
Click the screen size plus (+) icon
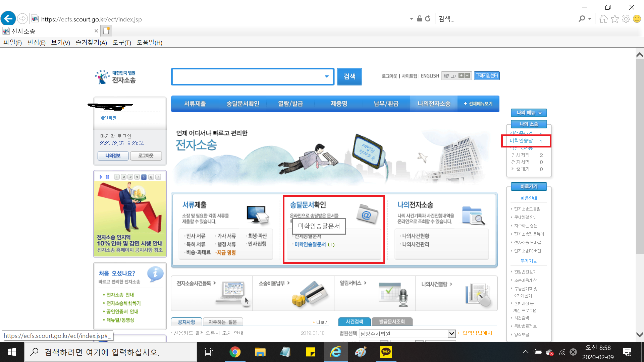pos(462,76)
